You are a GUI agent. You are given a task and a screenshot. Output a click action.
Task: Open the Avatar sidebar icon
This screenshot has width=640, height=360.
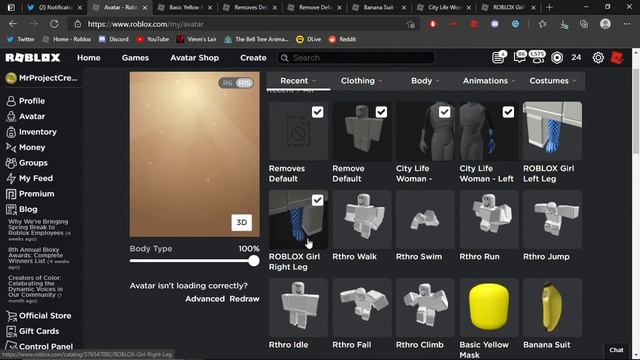[x=11, y=116]
